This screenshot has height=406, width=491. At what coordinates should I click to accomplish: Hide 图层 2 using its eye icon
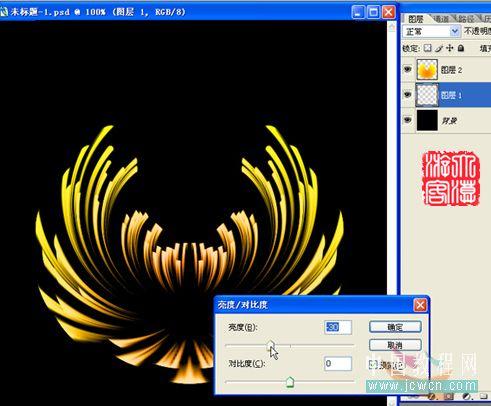(408, 69)
